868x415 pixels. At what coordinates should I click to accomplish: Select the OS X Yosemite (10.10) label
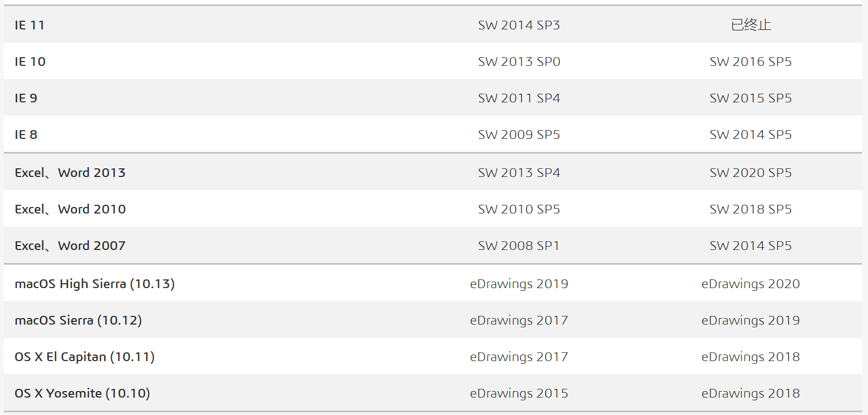coord(82,393)
